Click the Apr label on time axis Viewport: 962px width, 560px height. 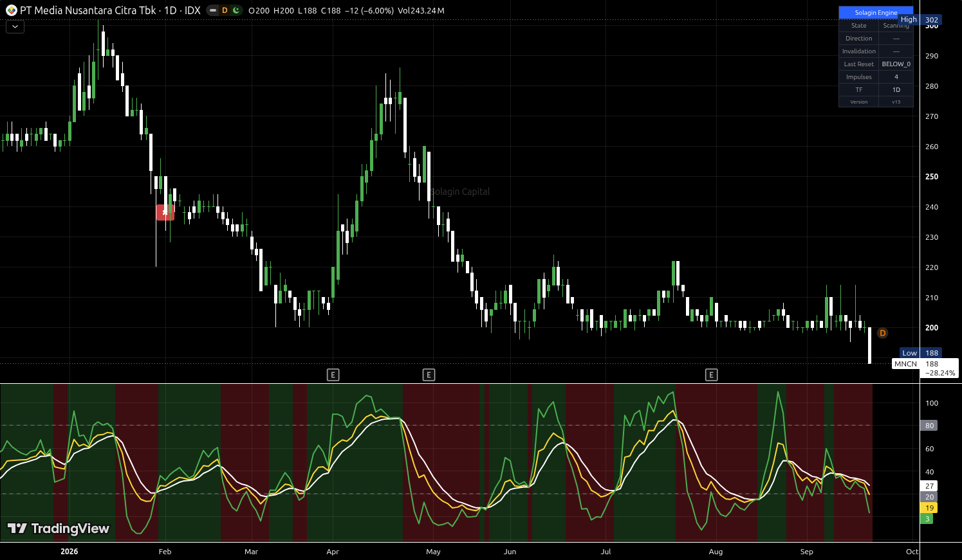point(333,552)
